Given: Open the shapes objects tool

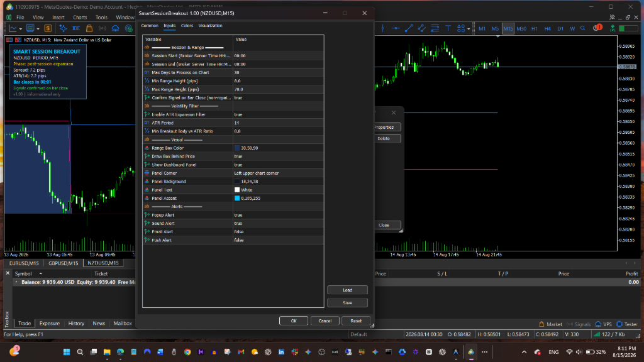Looking at the screenshot, I should point(461,28).
